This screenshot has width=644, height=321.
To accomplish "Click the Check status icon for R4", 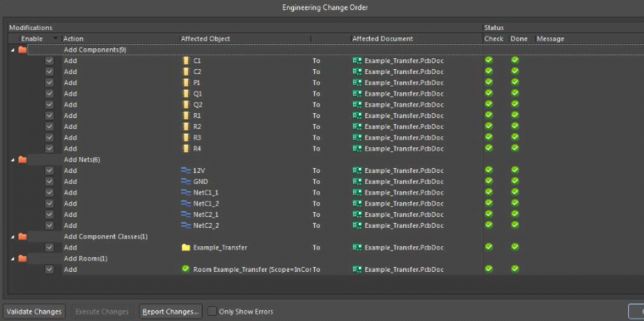I will pos(489,148).
